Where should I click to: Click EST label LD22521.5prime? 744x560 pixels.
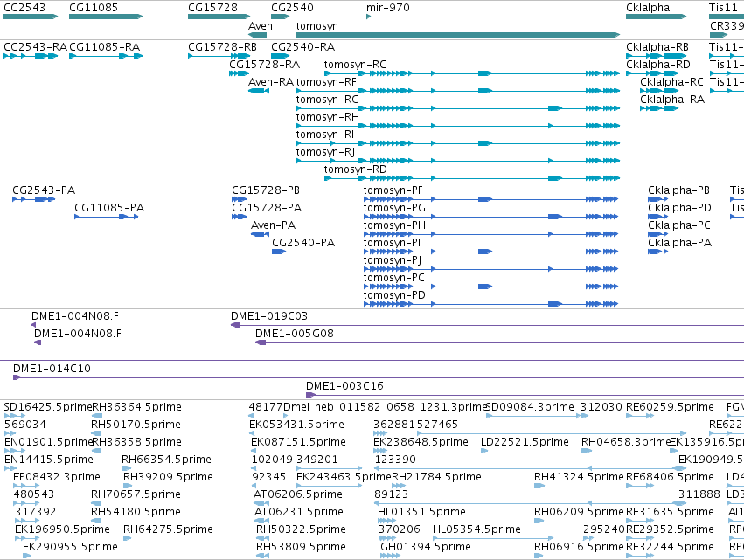525,442
